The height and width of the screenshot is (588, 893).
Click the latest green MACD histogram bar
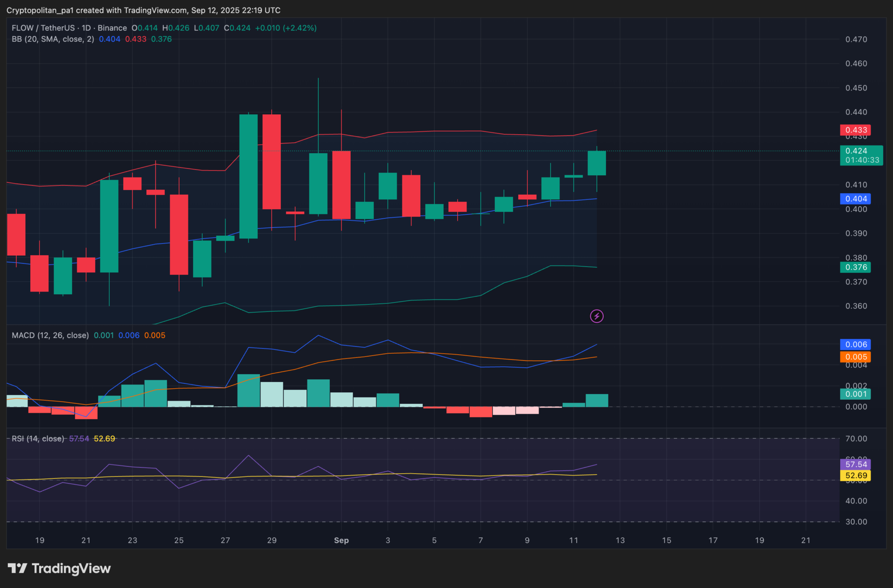click(597, 401)
